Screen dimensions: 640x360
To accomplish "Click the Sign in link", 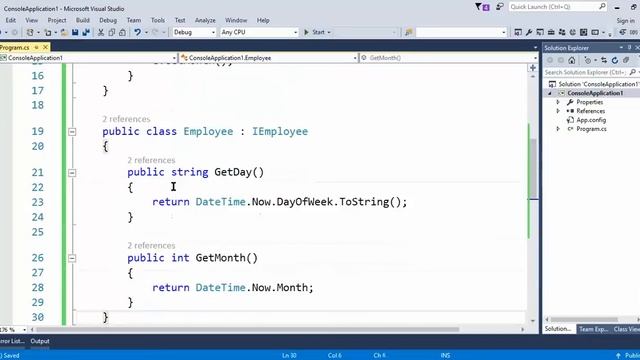I will click(x=625, y=20).
